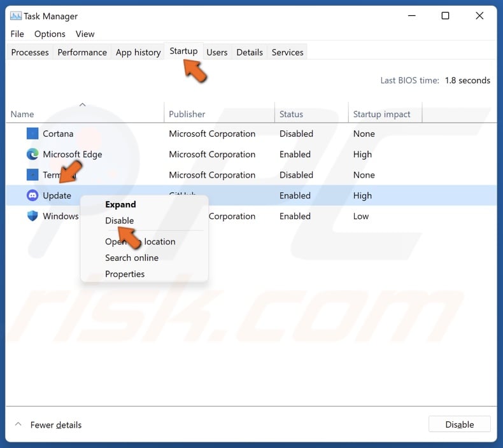
Task: Sort by the Name column header
Action: pyautogui.click(x=22, y=114)
